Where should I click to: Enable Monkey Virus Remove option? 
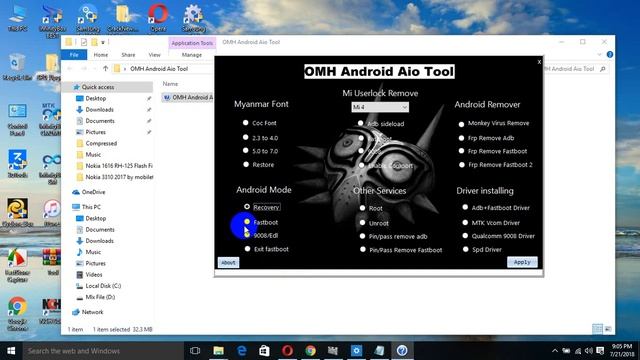tap(461, 124)
